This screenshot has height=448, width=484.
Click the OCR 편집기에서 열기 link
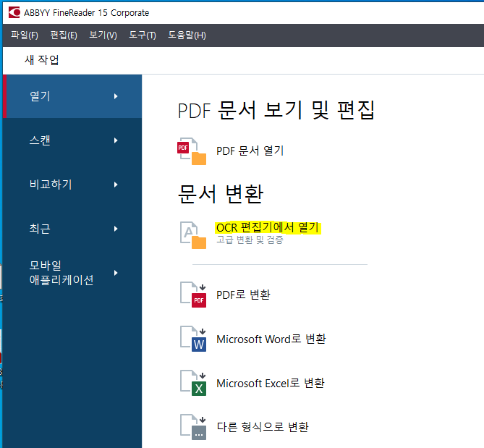tap(267, 228)
